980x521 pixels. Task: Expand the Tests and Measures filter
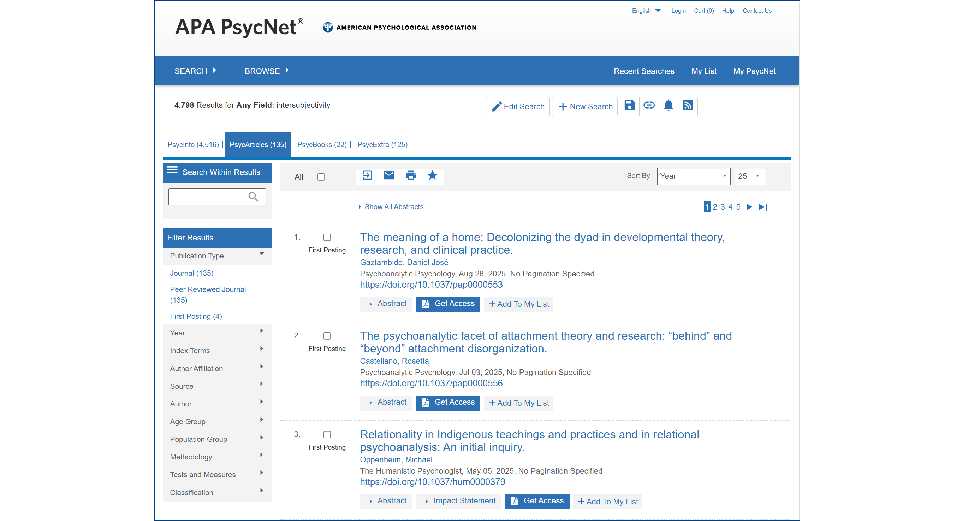point(217,475)
